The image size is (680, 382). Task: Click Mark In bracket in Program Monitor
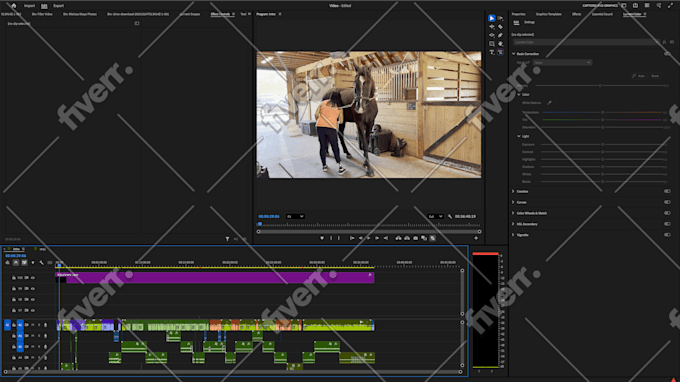pos(331,238)
